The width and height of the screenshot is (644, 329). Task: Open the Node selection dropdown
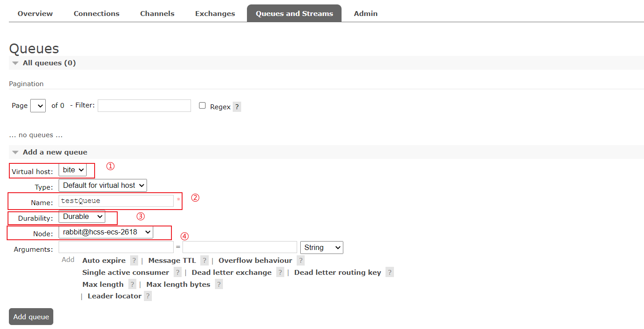(x=106, y=232)
